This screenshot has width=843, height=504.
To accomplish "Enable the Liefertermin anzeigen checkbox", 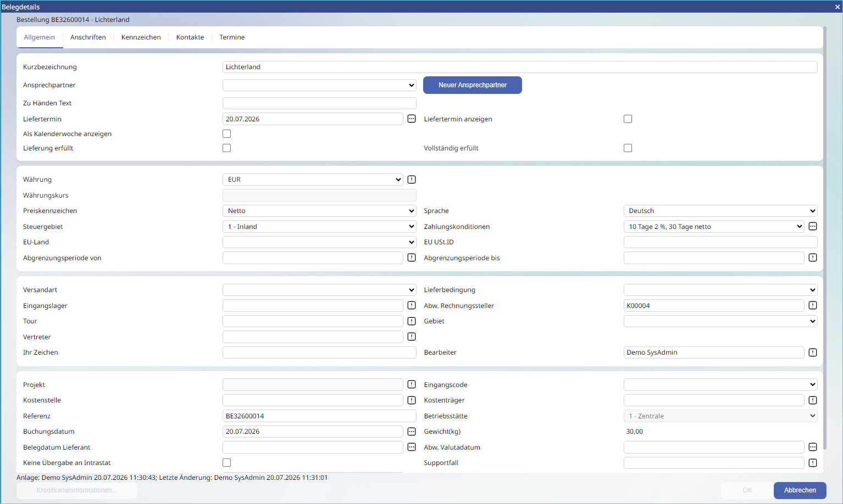I will 628,119.
